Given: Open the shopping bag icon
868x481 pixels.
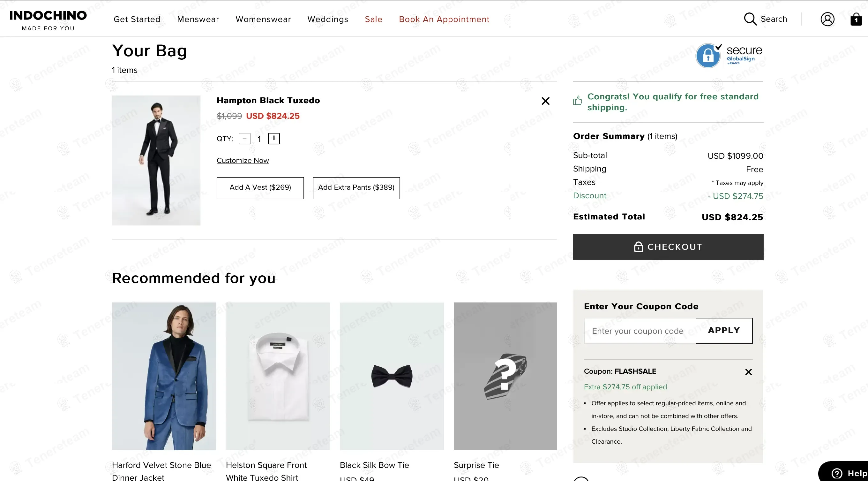Looking at the screenshot, I should (x=856, y=19).
